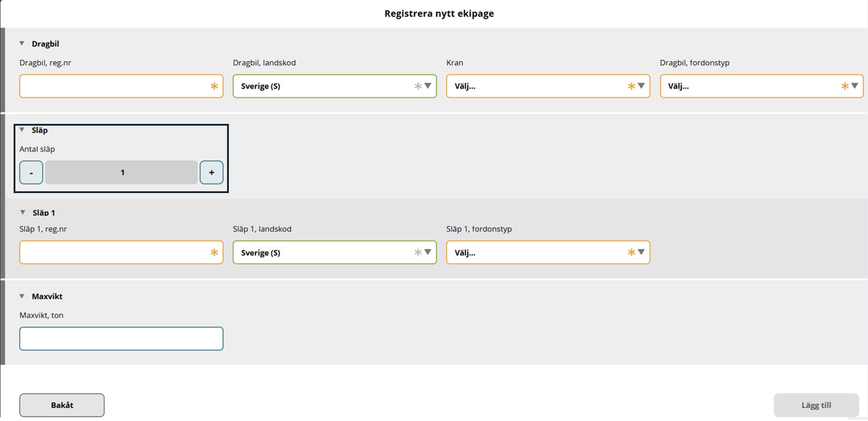The width and height of the screenshot is (868, 421).
Task: Open the Kran dropdown
Action: tap(548, 86)
